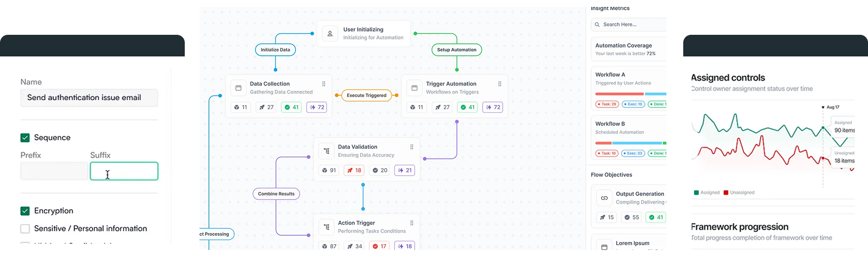Screen dimensions: 868x260
Task: Uncheck the Sequence checkbox
Action: tap(25, 138)
